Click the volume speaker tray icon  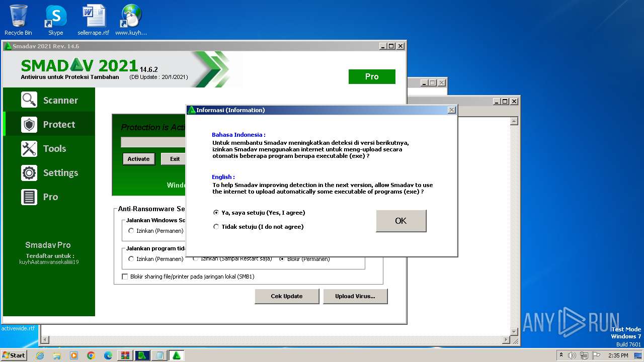[x=572, y=355]
